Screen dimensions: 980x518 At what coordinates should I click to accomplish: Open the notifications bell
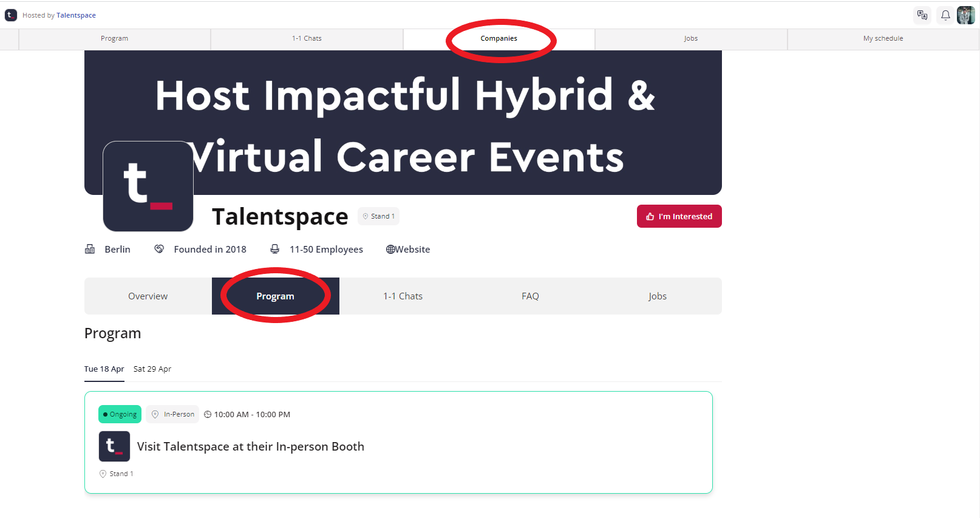[945, 15]
